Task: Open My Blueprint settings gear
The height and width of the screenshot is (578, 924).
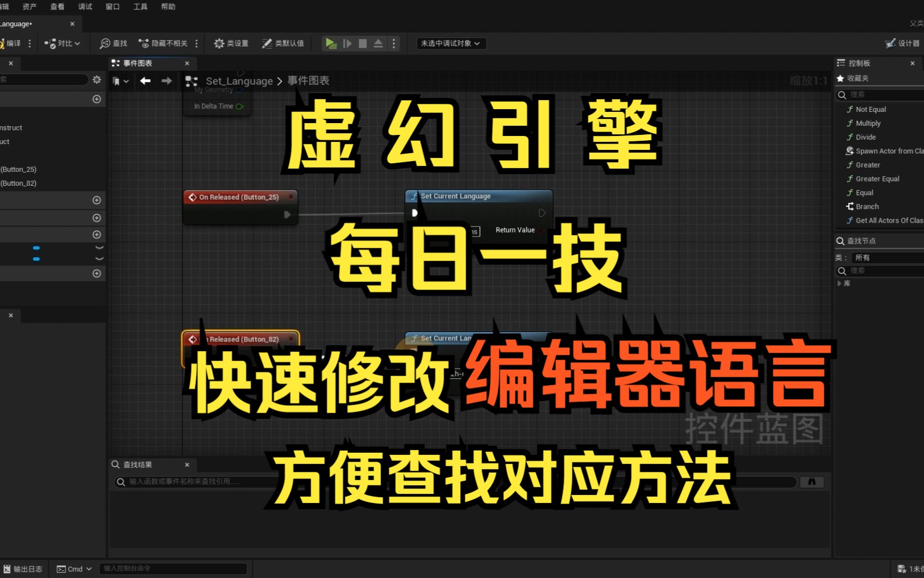Action: [97, 80]
